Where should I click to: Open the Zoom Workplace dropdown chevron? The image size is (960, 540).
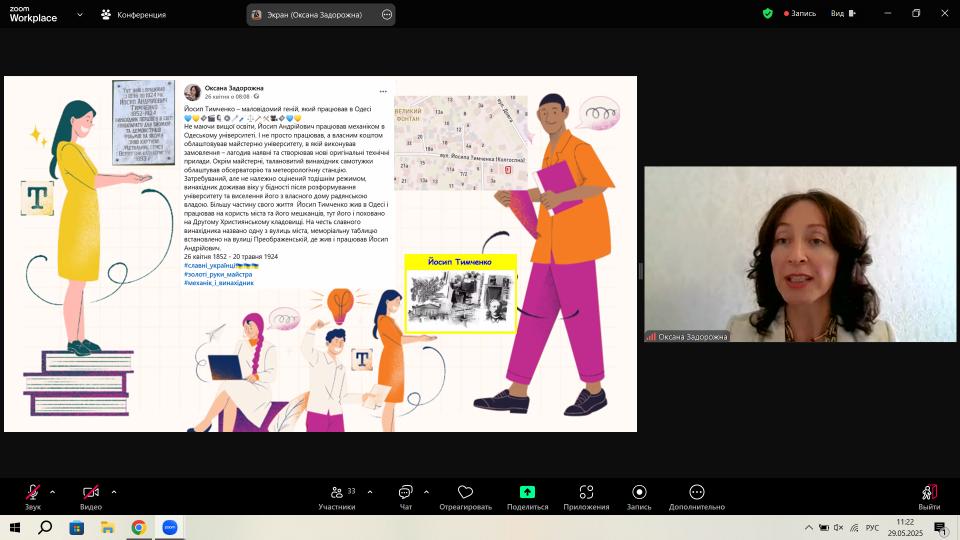pos(78,15)
